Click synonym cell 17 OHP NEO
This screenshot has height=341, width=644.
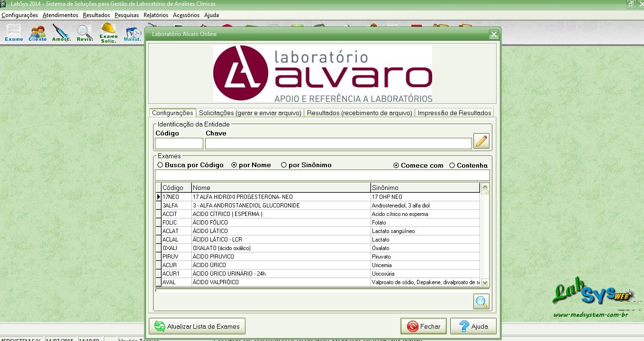point(425,197)
